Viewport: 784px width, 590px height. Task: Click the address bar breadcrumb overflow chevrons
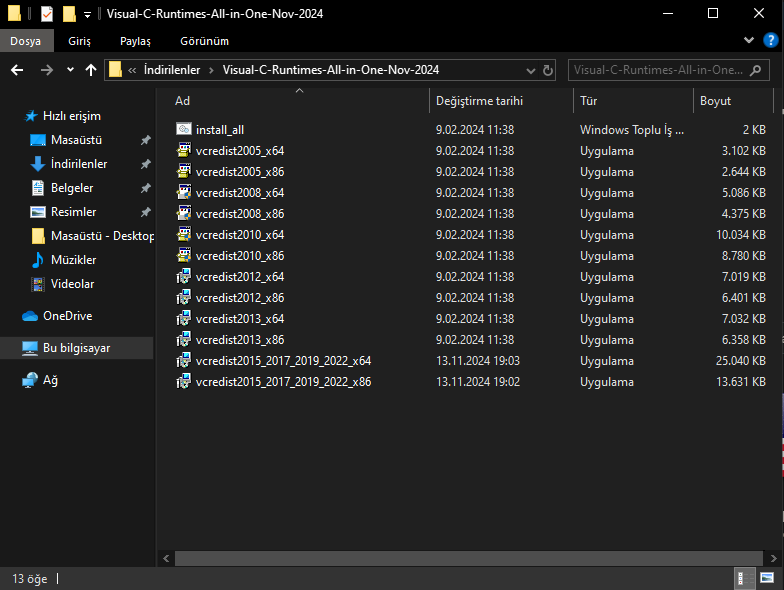[x=132, y=70]
